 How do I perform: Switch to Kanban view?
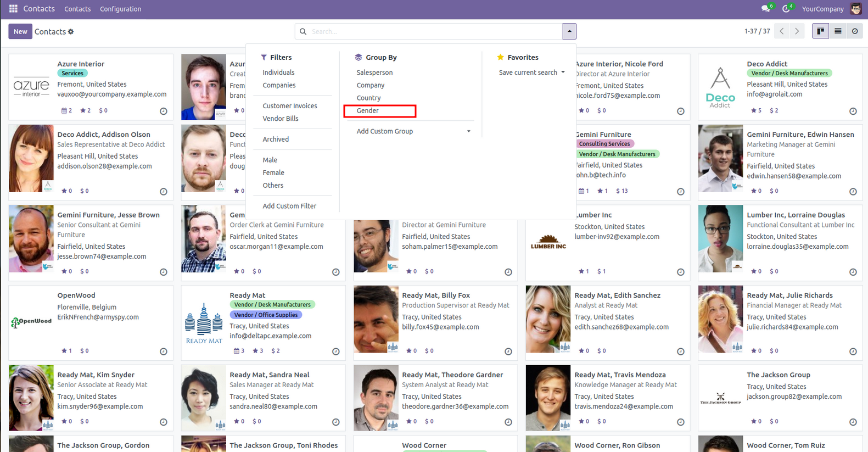click(x=820, y=31)
